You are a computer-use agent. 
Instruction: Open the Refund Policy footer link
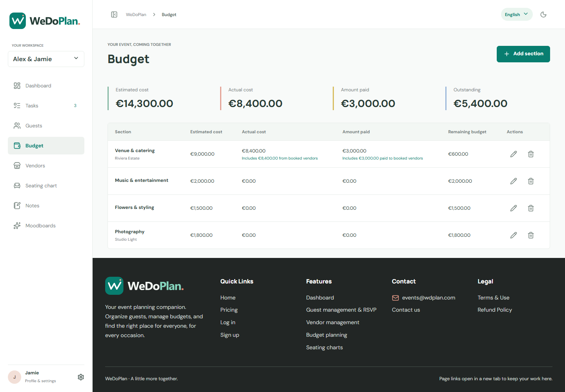[495, 310]
